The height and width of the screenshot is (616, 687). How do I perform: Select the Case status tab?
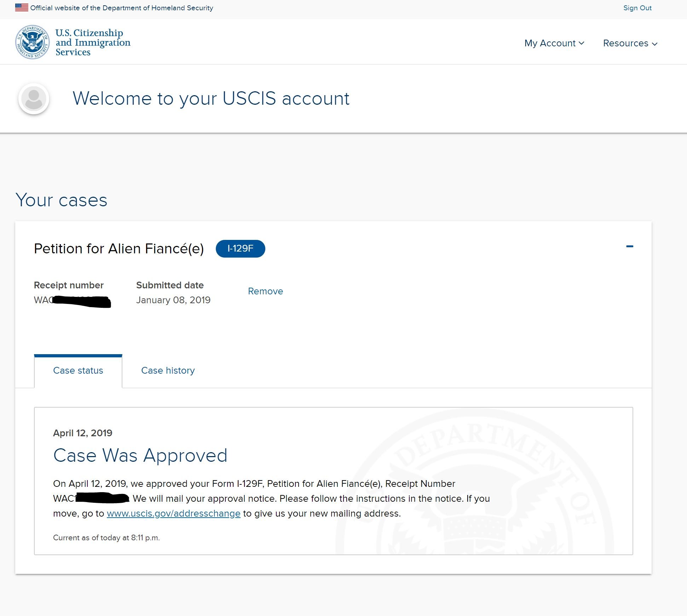[78, 370]
